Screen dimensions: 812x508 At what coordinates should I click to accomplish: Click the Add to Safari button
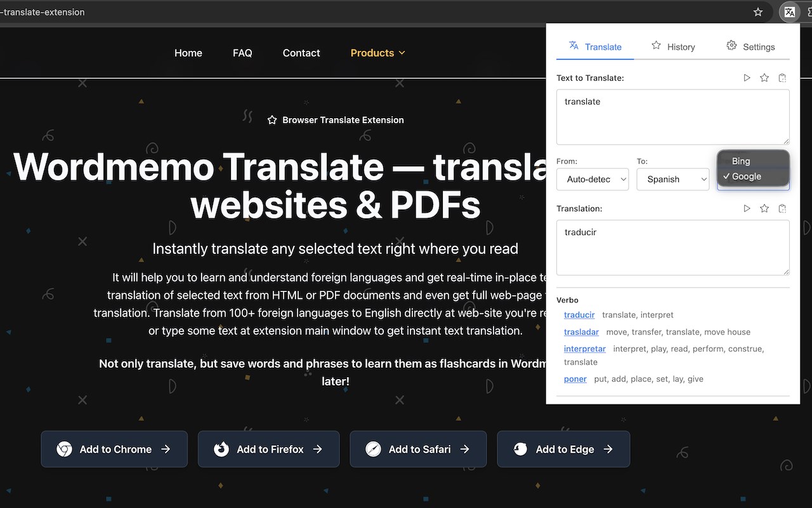(418, 449)
